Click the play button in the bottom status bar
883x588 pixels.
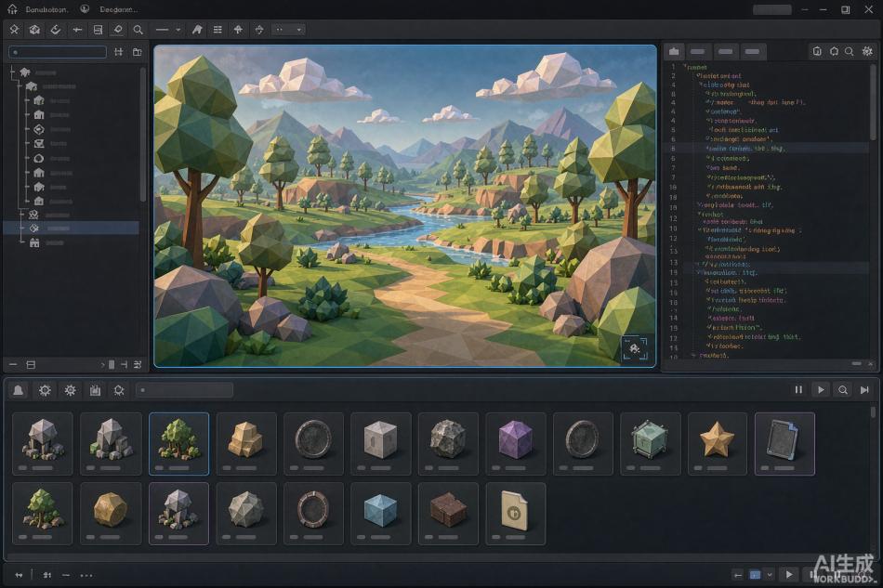coord(789,574)
